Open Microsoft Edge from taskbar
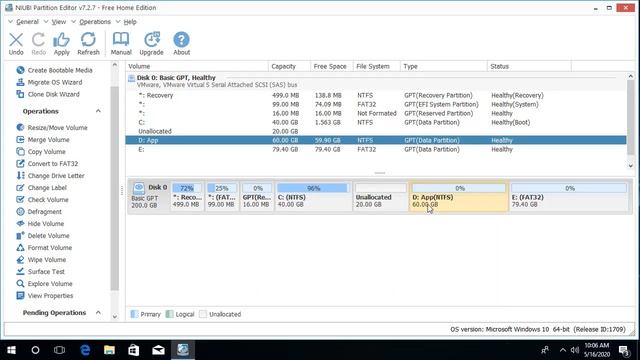This screenshot has height=360, width=640. click(85, 350)
